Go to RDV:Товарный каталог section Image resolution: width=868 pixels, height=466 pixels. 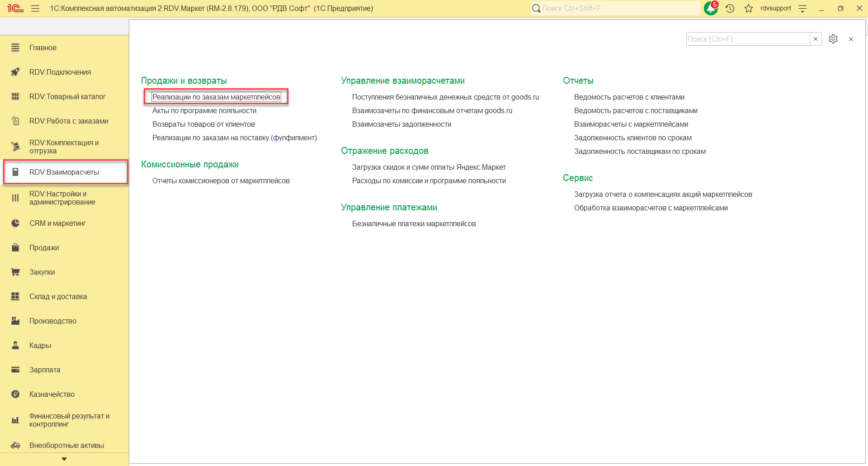(67, 96)
